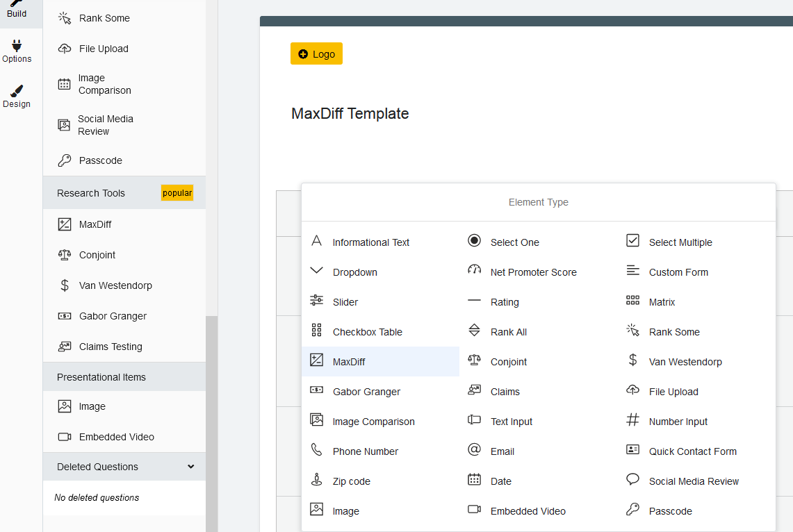Select the Slider element type
Screen dimensions: 793x532
click(345, 302)
